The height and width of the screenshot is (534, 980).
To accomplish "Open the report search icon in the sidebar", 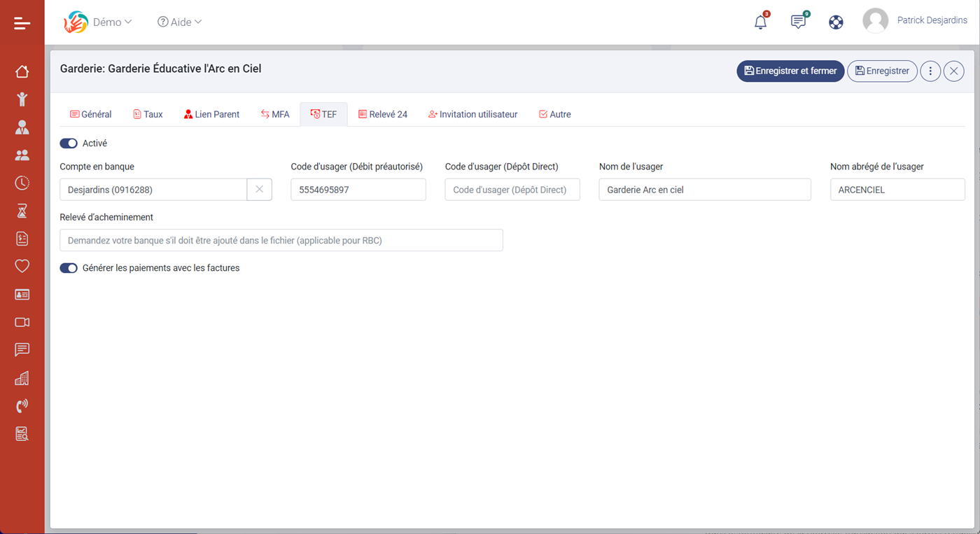I will pos(22,434).
